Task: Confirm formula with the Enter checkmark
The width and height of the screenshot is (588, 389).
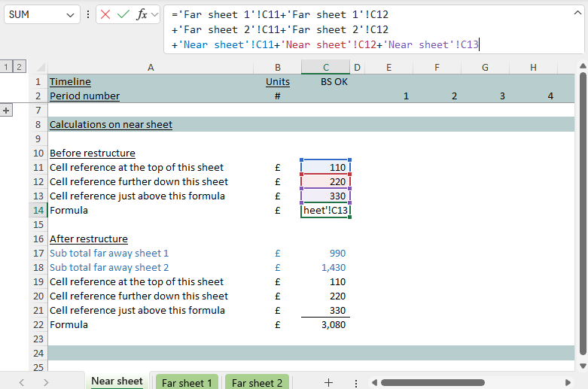Action: click(123, 14)
